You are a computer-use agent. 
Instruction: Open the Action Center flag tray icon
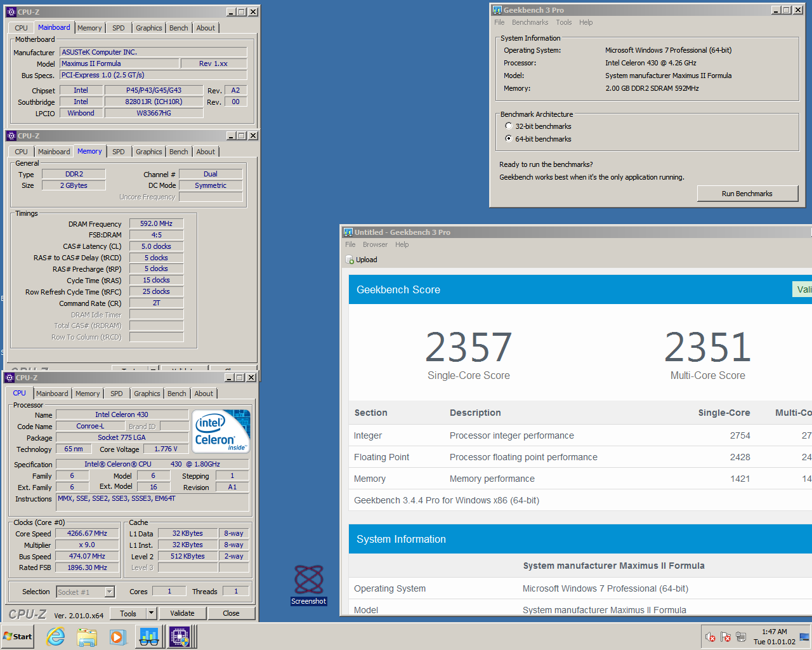[726, 637]
